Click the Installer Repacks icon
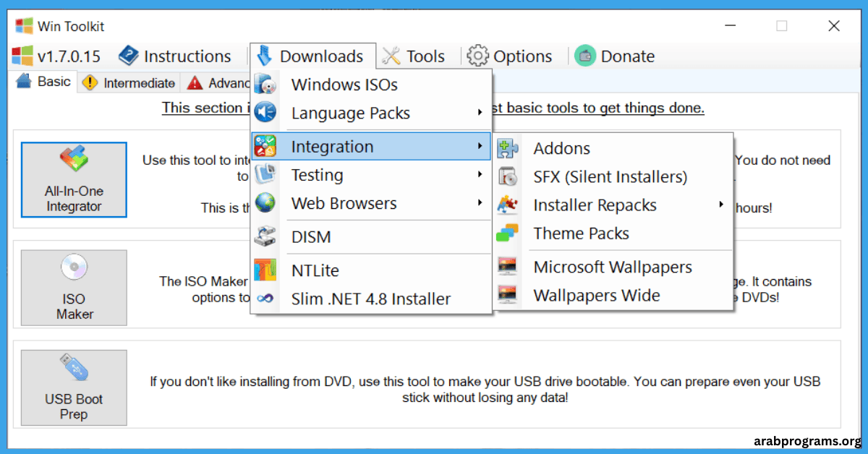Viewport: 868px width, 454px height. coord(508,205)
